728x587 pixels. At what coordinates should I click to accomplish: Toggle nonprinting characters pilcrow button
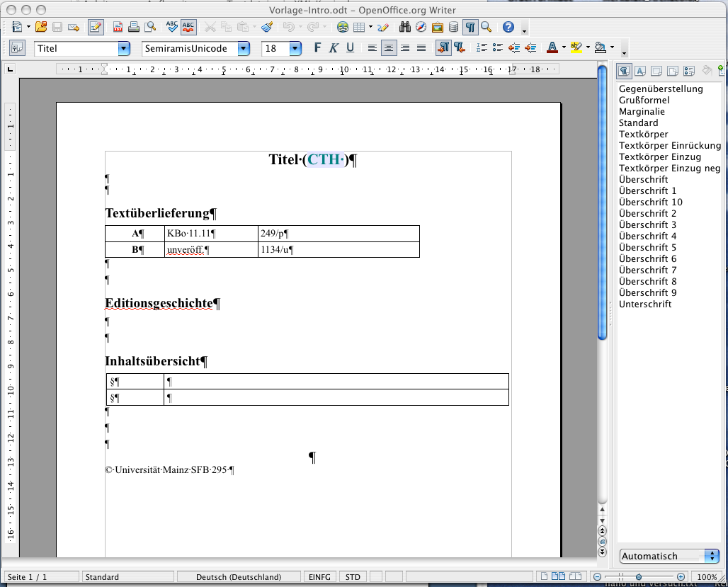[x=470, y=28]
